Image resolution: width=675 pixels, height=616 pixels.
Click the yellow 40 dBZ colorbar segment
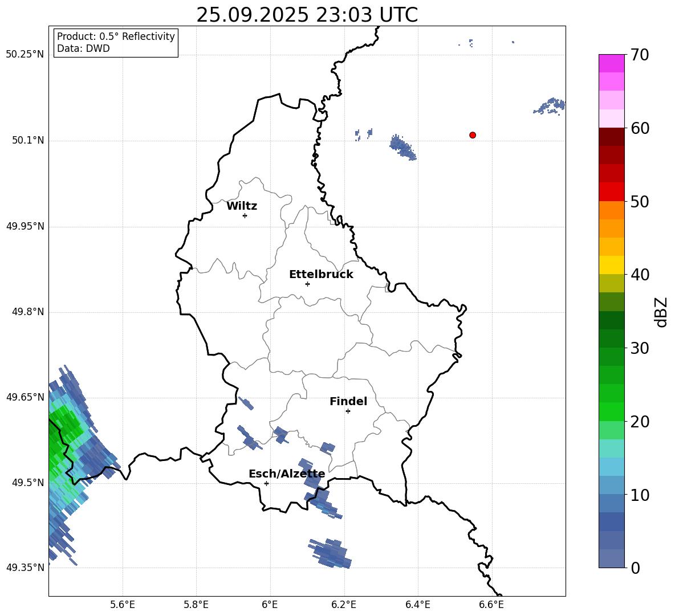tap(612, 265)
